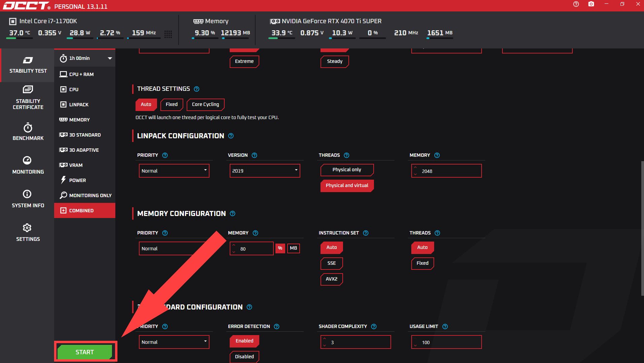The width and height of the screenshot is (644, 363).
Task: Click the Linpack Memory 2048 input field
Action: tap(449, 171)
